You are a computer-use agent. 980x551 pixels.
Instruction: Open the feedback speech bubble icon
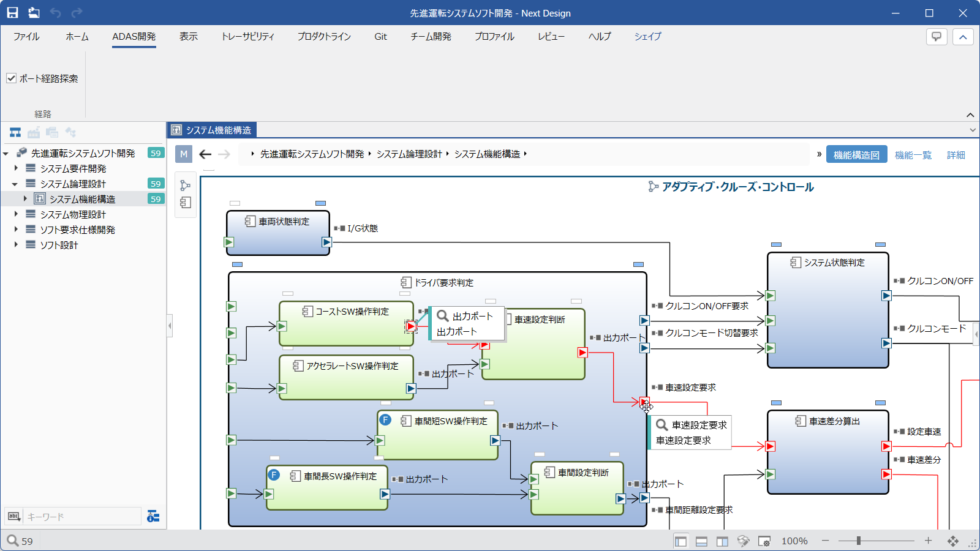pyautogui.click(x=937, y=37)
